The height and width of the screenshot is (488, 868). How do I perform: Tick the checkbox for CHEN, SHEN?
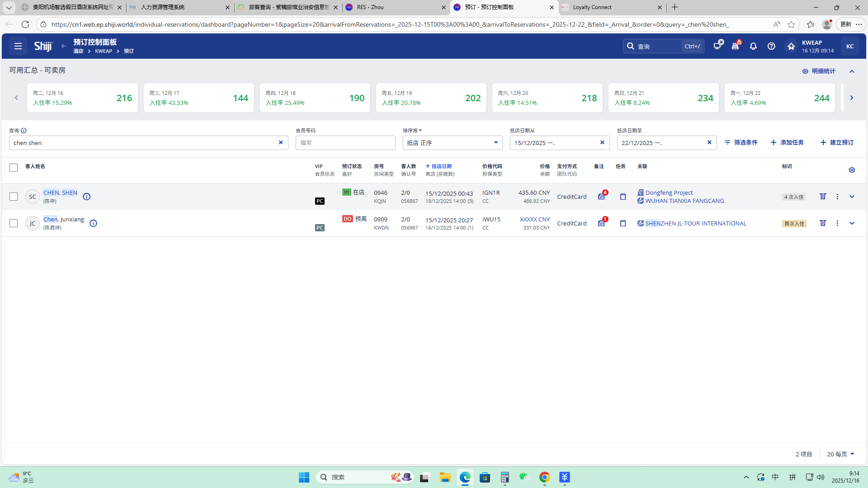[x=14, y=197]
